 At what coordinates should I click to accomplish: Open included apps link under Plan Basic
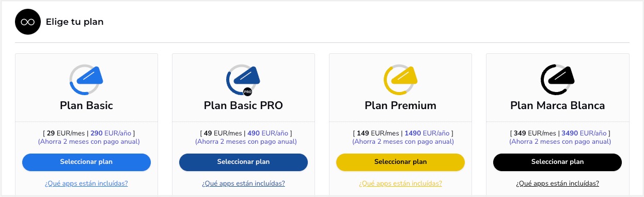pyautogui.click(x=86, y=184)
